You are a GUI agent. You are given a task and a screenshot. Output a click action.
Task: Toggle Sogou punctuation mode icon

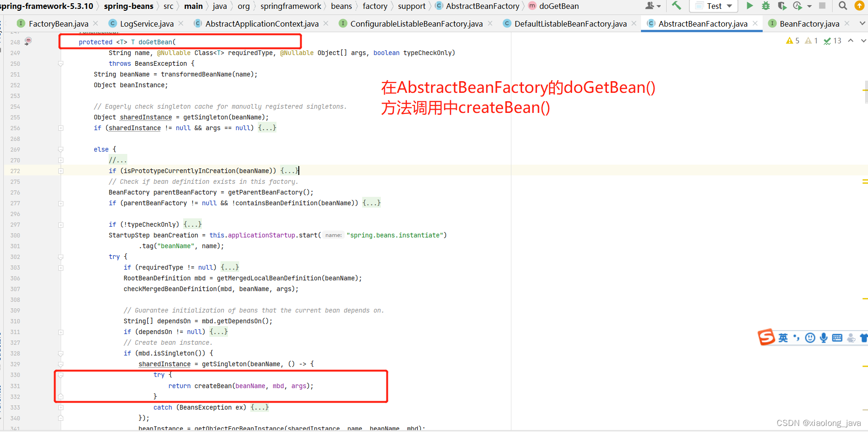(796, 338)
